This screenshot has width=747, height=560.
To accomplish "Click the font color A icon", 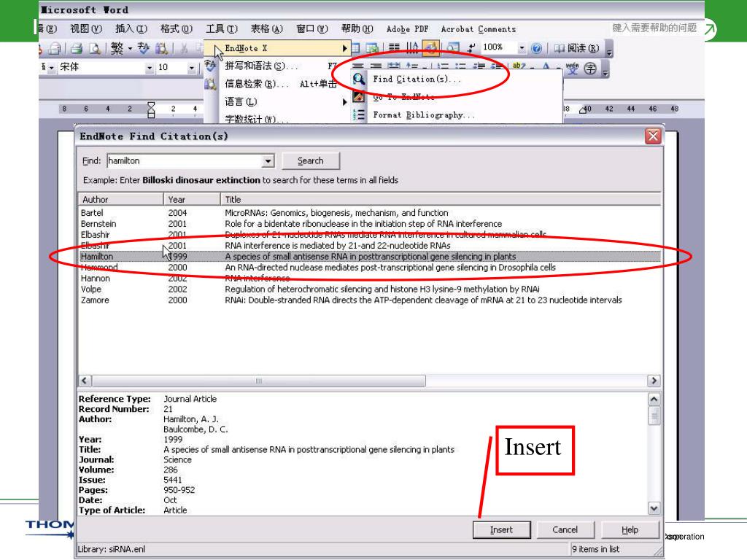I will (546, 66).
